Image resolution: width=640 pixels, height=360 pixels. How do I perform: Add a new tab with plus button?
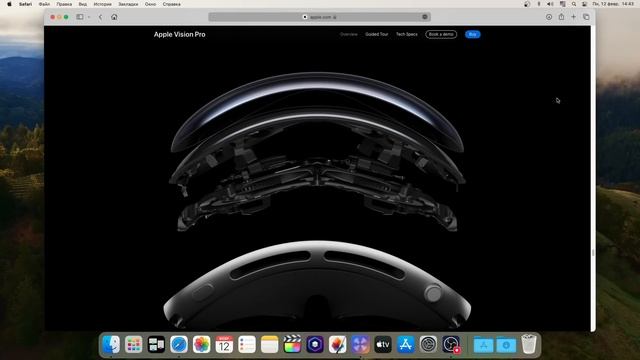tap(573, 17)
